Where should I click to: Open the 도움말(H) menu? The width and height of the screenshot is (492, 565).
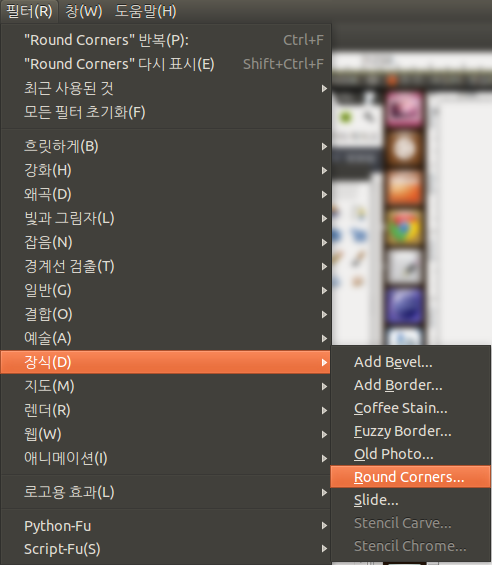pyautogui.click(x=146, y=11)
